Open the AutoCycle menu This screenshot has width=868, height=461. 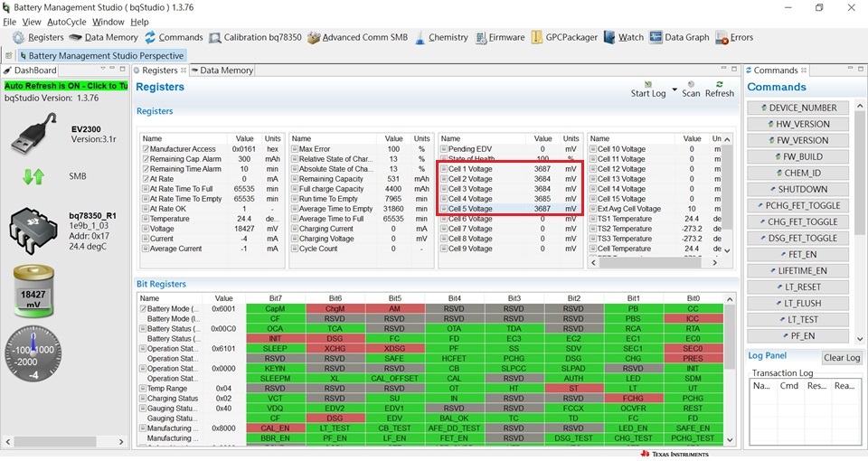tap(66, 22)
